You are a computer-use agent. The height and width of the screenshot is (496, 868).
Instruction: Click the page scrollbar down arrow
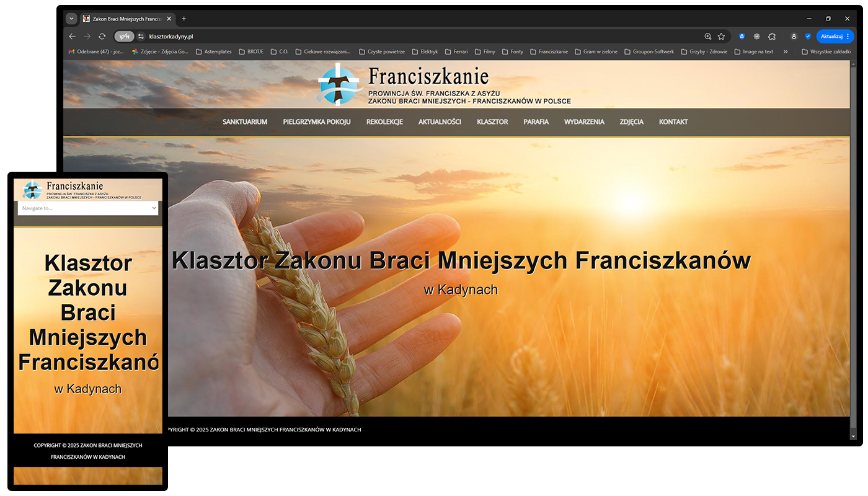(853, 436)
